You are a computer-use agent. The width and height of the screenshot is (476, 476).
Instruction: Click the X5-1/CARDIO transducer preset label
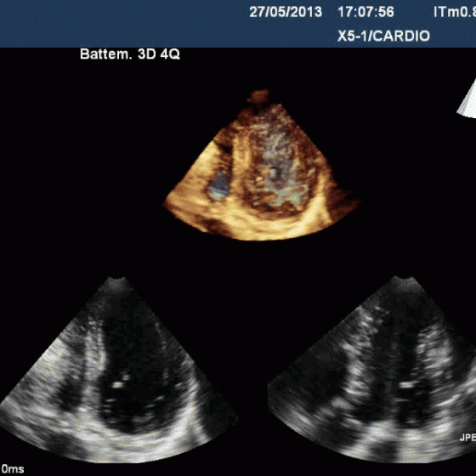pos(383,36)
